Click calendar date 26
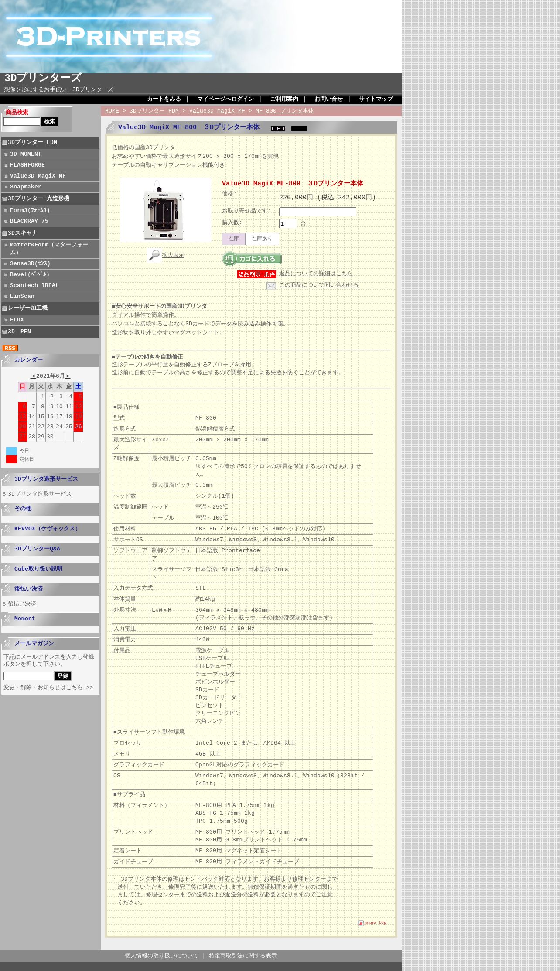The width and height of the screenshot is (560, 971). pos(79,427)
